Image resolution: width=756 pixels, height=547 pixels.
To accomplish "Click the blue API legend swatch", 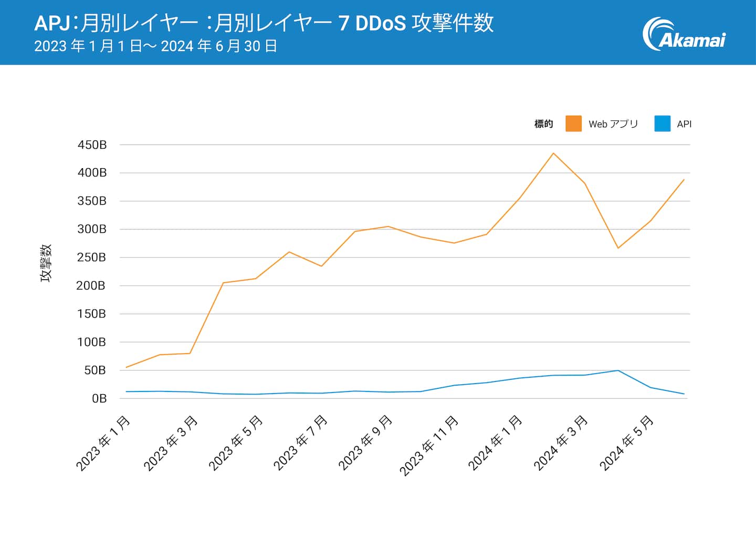I will pos(662,123).
